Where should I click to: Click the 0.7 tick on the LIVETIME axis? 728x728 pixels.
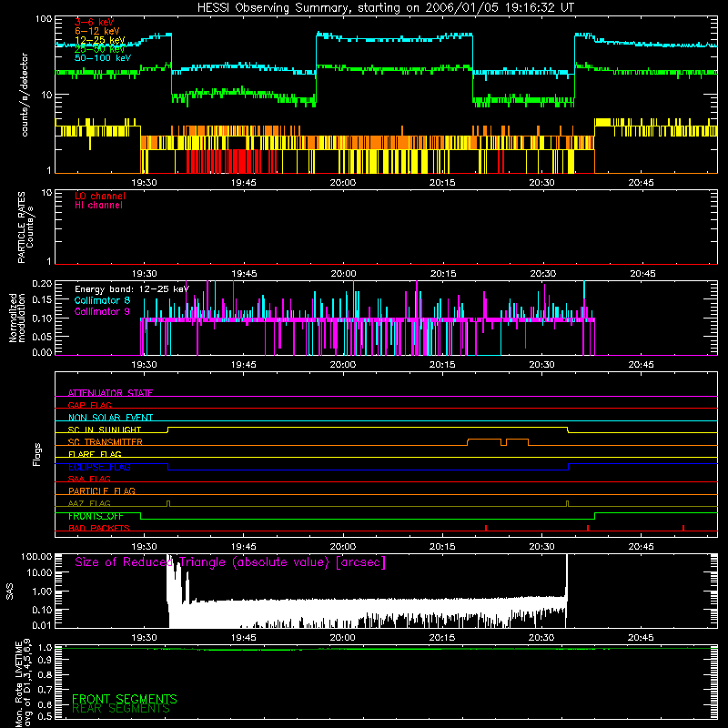[45, 690]
